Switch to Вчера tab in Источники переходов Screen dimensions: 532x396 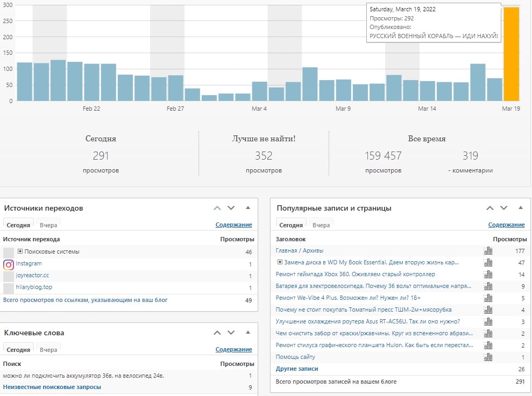pos(48,225)
